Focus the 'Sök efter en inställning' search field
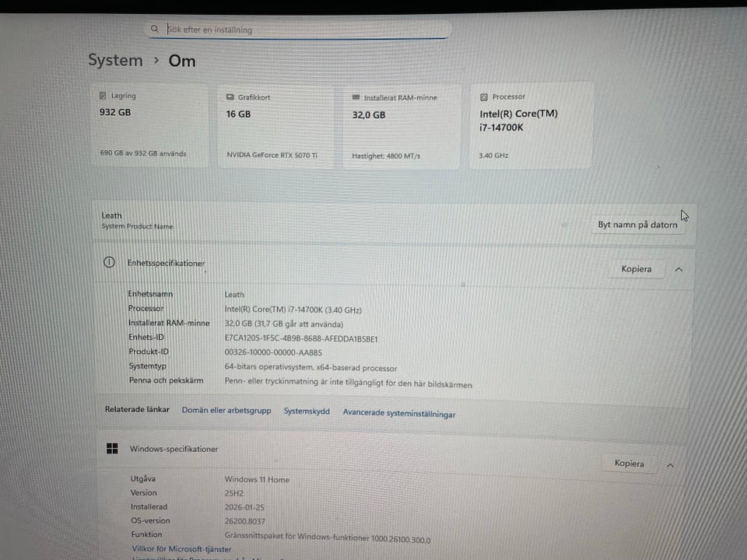This screenshot has width=747, height=560. [298, 29]
